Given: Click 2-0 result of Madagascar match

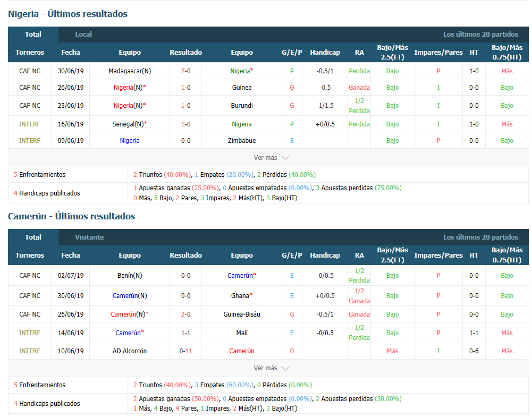Looking at the screenshot, I should pyautogui.click(x=185, y=71).
